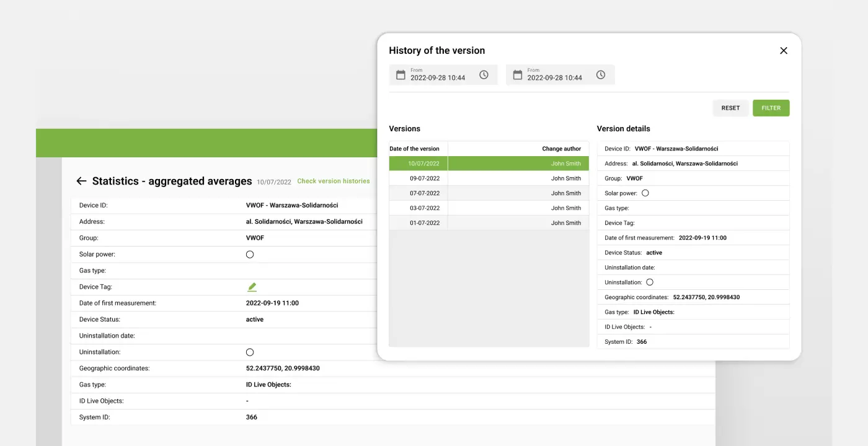Select the 10/07/2022 version row
The width and height of the screenshot is (868, 446).
pyautogui.click(x=489, y=164)
